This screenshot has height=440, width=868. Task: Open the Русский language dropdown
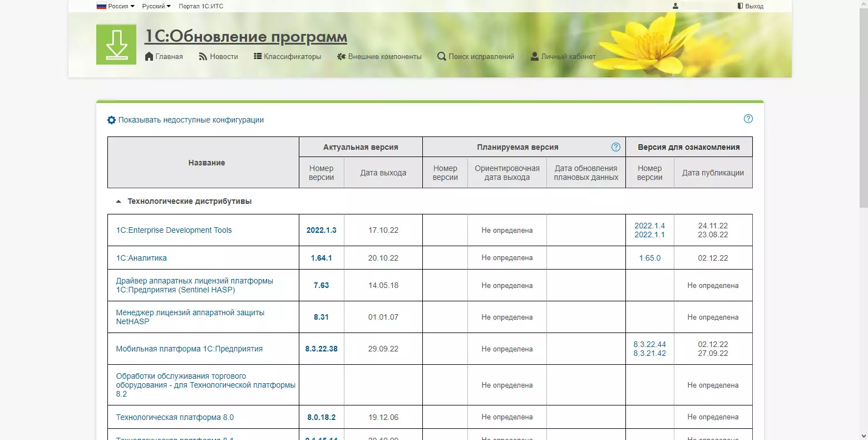point(156,6)
